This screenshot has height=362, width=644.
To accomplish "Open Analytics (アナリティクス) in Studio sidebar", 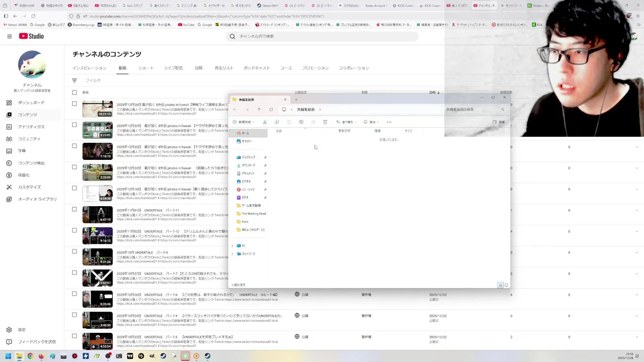I will (31, 127).
